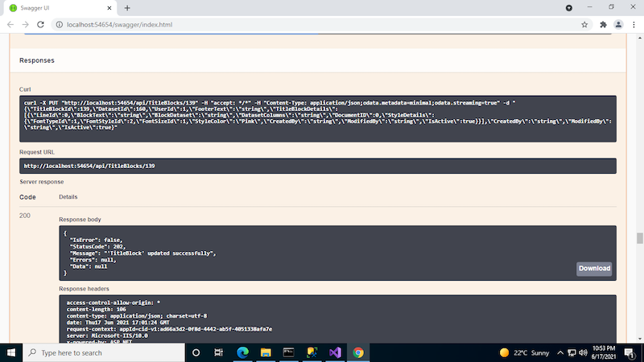644x362 pixels.
Task: Go forward in browser history
Action: pos(26,25)
